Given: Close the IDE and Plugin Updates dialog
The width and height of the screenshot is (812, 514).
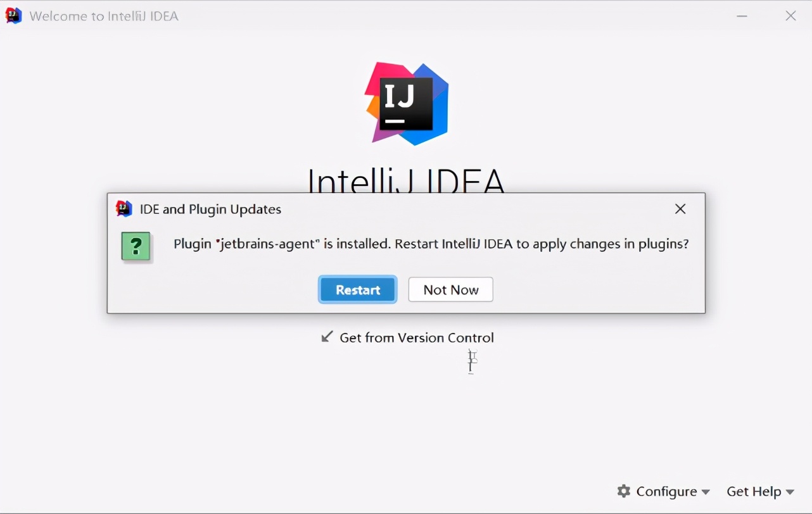Looking at the screenshot, I should click(680, 209).
